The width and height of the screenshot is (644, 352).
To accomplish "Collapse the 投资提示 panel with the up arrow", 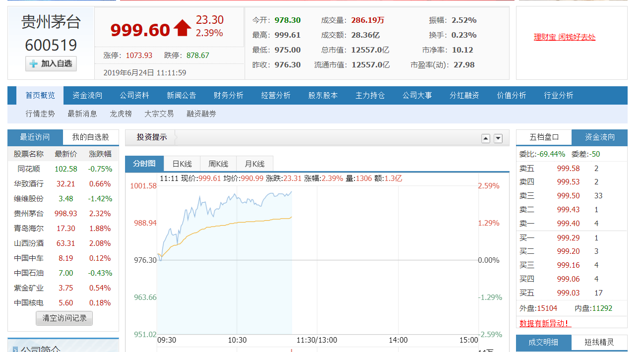I will point(486,138).
